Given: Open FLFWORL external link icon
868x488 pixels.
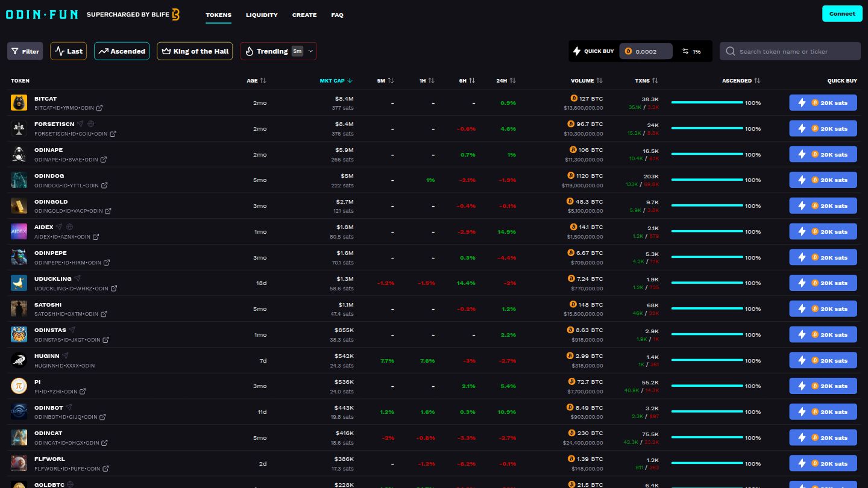Looking at the screenshot, I should (105, 469).
